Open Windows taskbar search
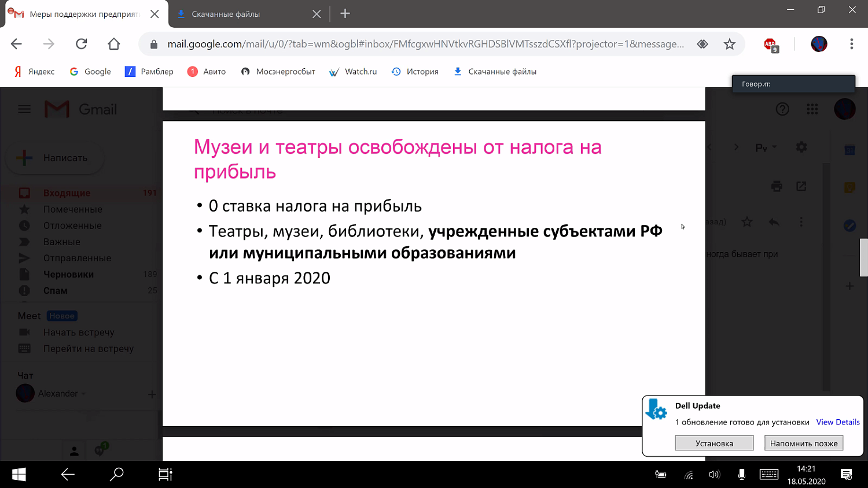Image resolution: width=868 pixels, height=488 pixels. 116,475
